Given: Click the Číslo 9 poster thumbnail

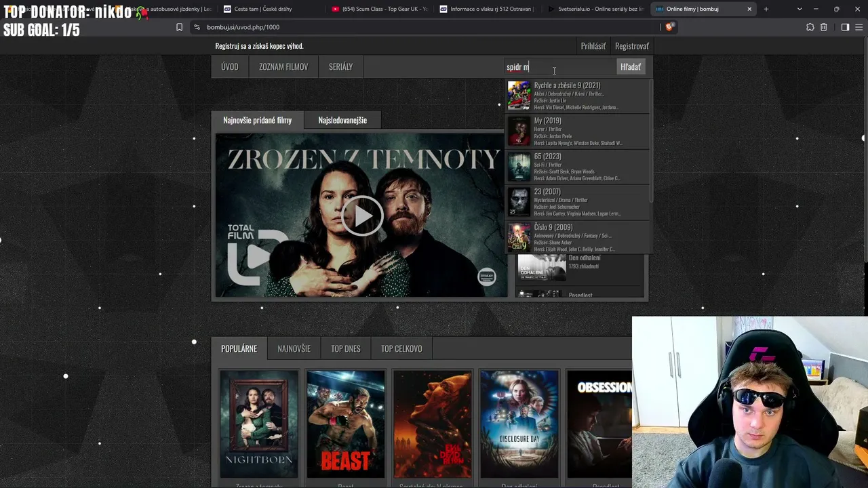Looking at the screenshot, I should (x=519, y=237).
